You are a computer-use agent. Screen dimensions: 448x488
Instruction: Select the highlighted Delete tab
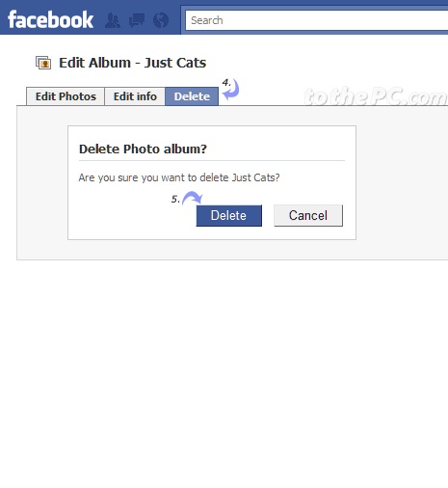point(192,96)
